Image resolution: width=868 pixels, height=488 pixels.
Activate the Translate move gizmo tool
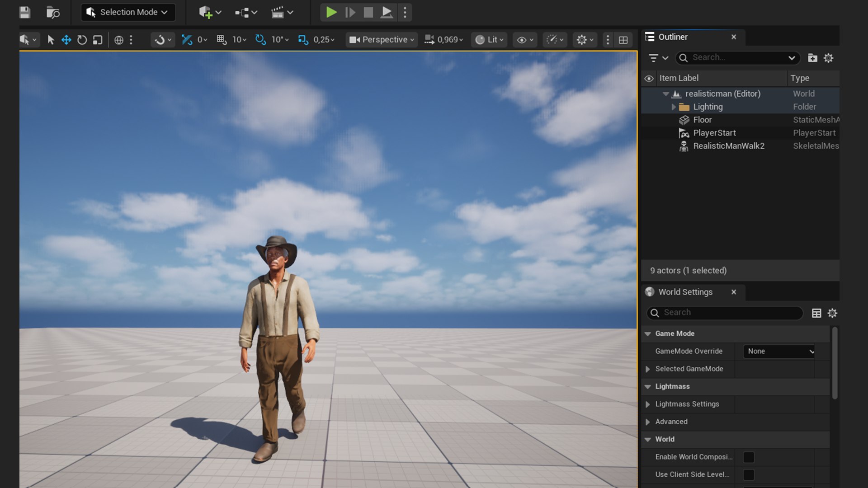(x=66, y=40)
